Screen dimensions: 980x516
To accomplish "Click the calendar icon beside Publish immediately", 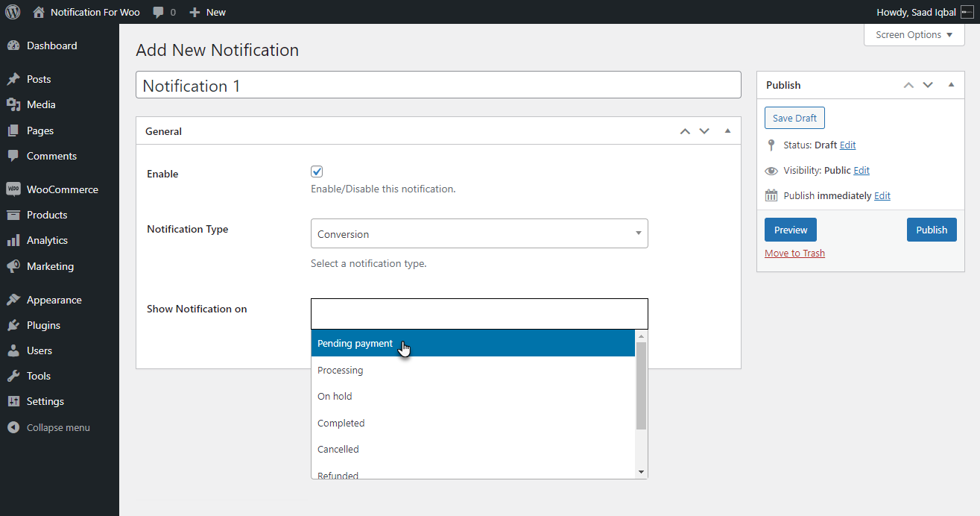I will tap(771, 195).
